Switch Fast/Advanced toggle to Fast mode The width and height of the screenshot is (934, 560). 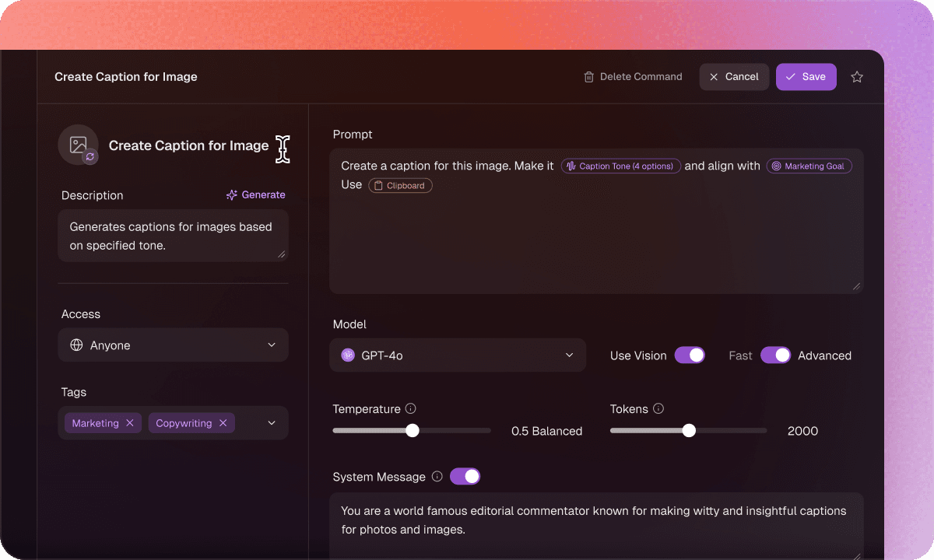pyautogui.click(x=776, y=355)
